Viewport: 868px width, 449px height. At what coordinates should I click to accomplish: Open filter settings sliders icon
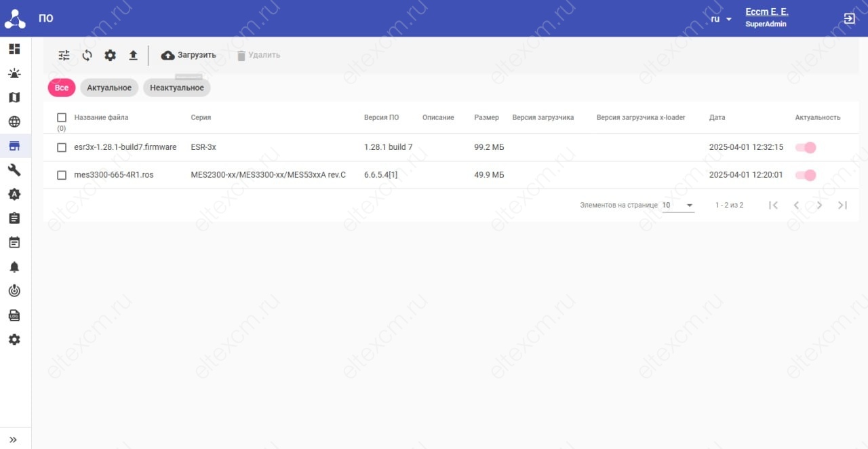(x=64, y=56)
